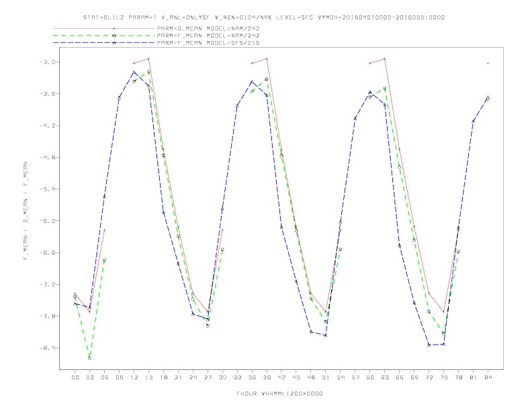Click x-axis forecast hour label 33
532x411 pixels.
(x=237, y=377)
